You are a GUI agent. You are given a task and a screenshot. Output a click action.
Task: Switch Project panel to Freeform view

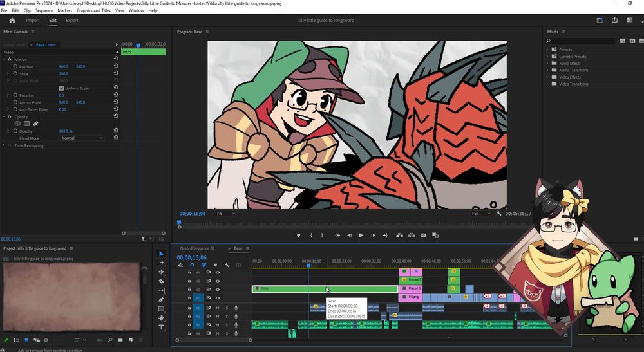pos(37,340)
